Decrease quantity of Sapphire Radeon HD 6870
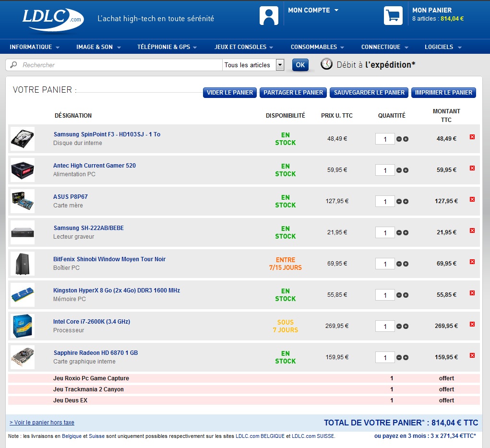490x448 pixels. [399, 358]
